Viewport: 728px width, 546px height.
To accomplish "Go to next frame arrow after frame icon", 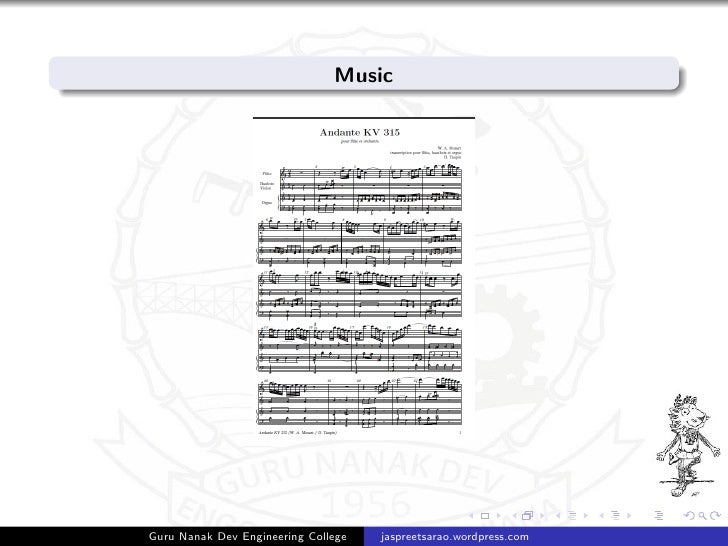I will tap(542, 515).
